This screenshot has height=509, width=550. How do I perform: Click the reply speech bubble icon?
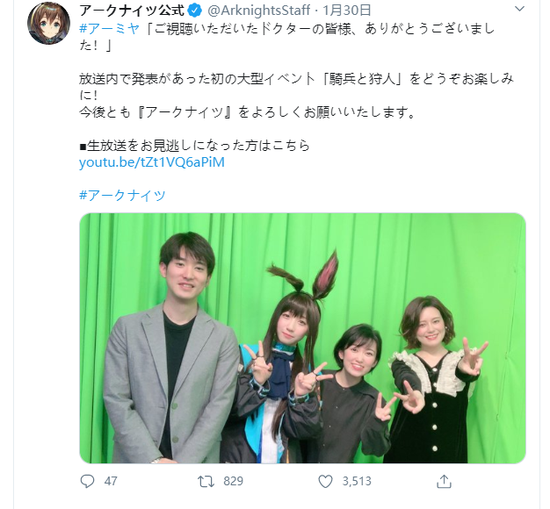[87, 481]
